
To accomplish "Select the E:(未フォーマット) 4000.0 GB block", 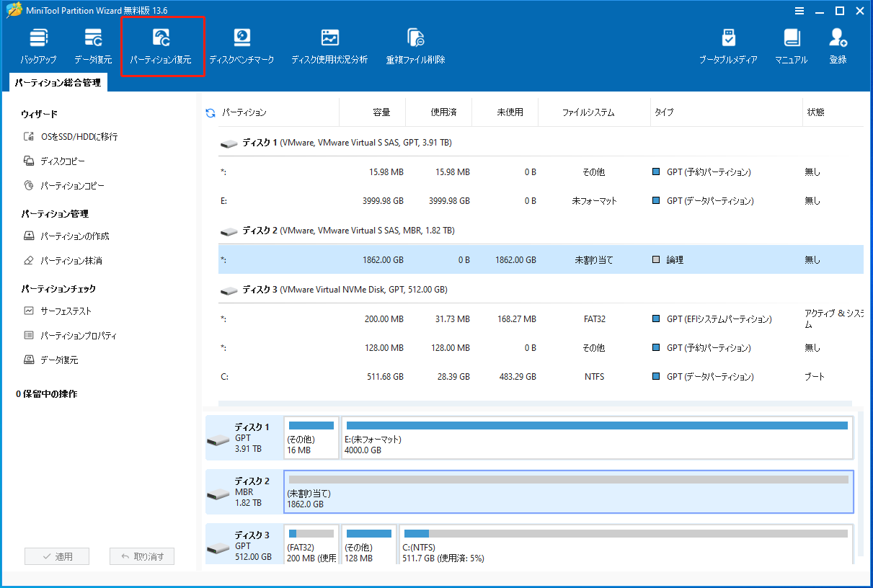I will tap(597, 437).
